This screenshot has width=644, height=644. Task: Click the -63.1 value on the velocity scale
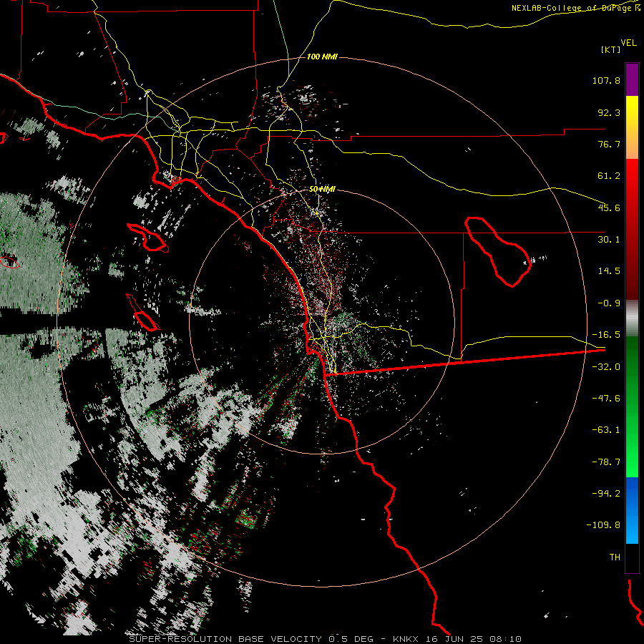(x=606, y=430)
